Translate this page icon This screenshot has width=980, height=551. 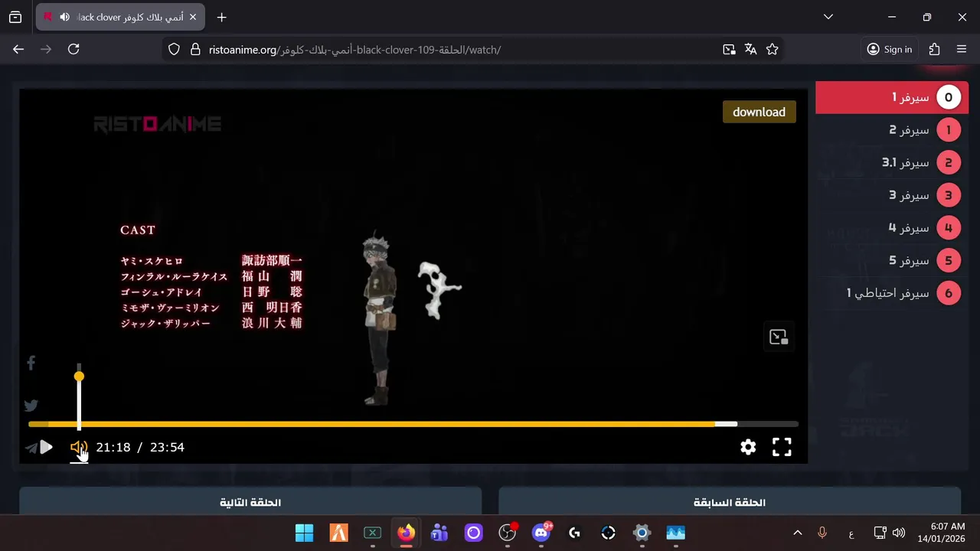(x=750, y=49)
